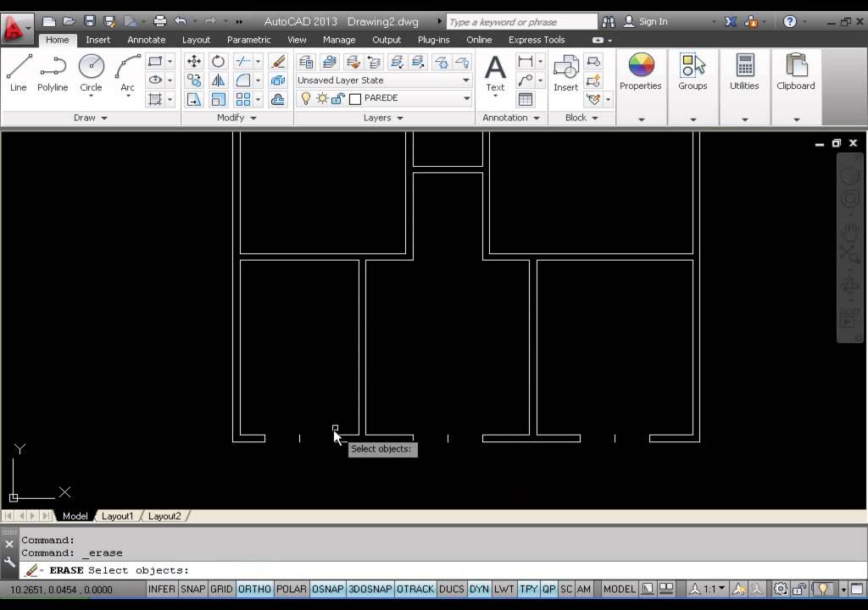Click the keyword search field
The image size is (868, 610).
pyautogui.click(x=521, y=21)
